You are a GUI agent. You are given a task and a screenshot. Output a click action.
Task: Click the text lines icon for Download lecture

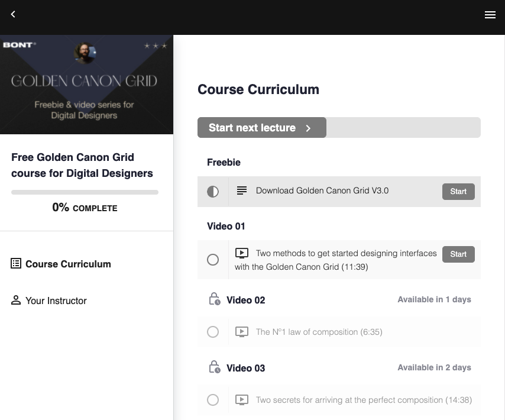point(242,190)
